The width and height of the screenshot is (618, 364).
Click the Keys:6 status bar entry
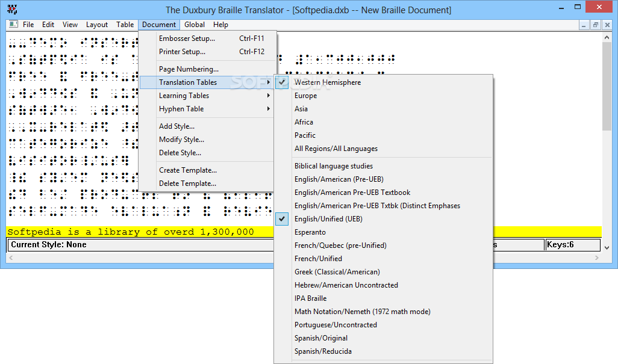[x=573, y=245]
